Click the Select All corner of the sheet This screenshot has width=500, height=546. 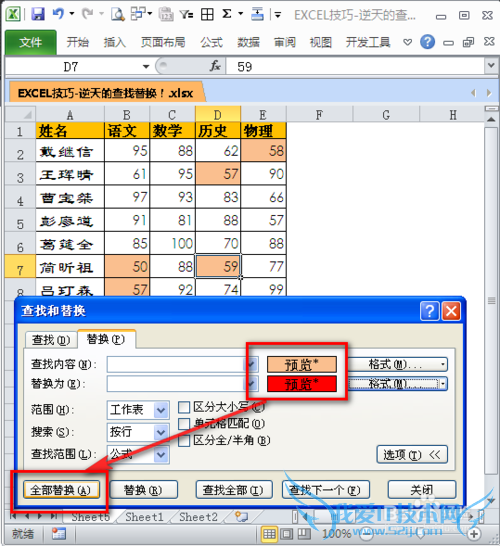pos(20,114)
